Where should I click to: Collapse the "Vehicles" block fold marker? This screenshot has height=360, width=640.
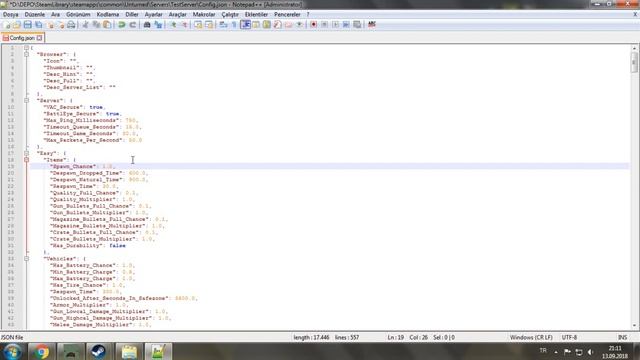pyautogui.click(x=27, y=259)
